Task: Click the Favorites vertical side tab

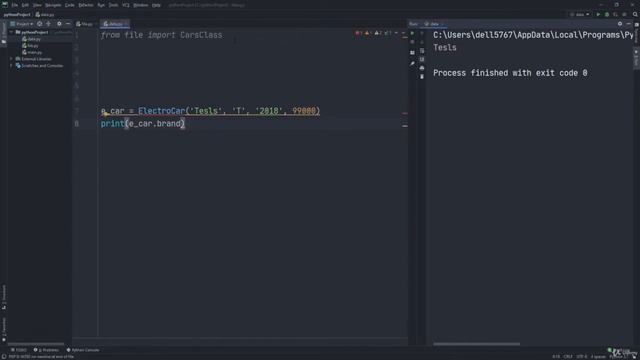Action: 4,330
